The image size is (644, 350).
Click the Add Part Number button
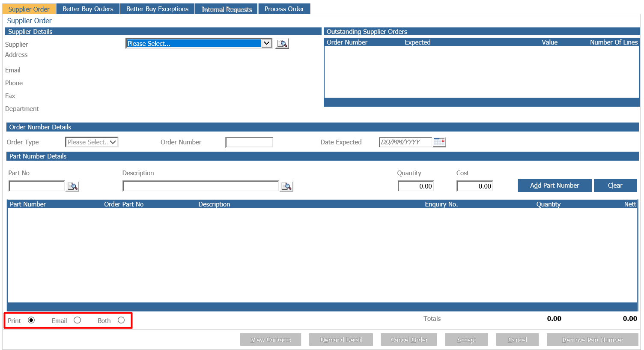[555, 185]
